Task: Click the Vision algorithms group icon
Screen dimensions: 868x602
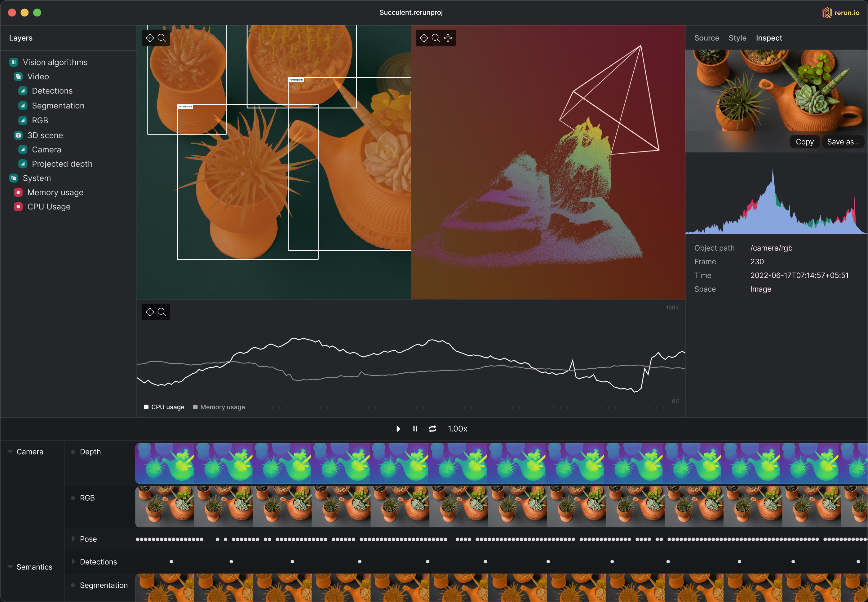Action: pyautogui.click(x=14, y=62)
